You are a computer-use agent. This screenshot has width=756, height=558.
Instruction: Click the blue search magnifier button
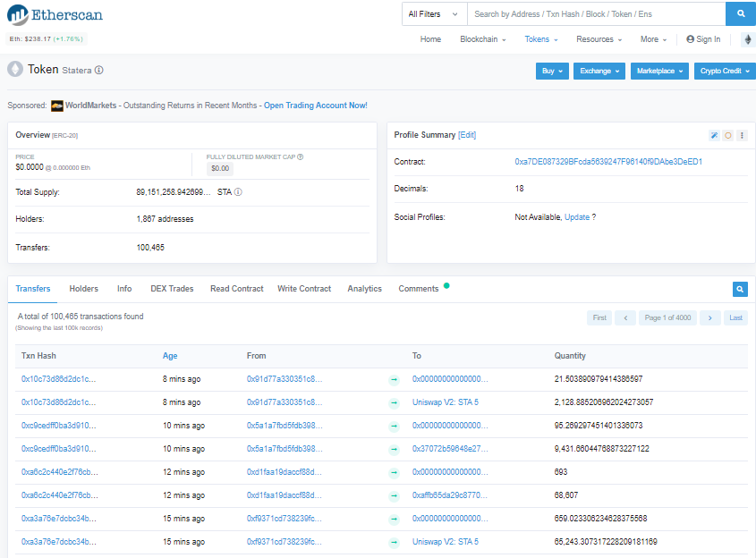(x=741, y=14)
